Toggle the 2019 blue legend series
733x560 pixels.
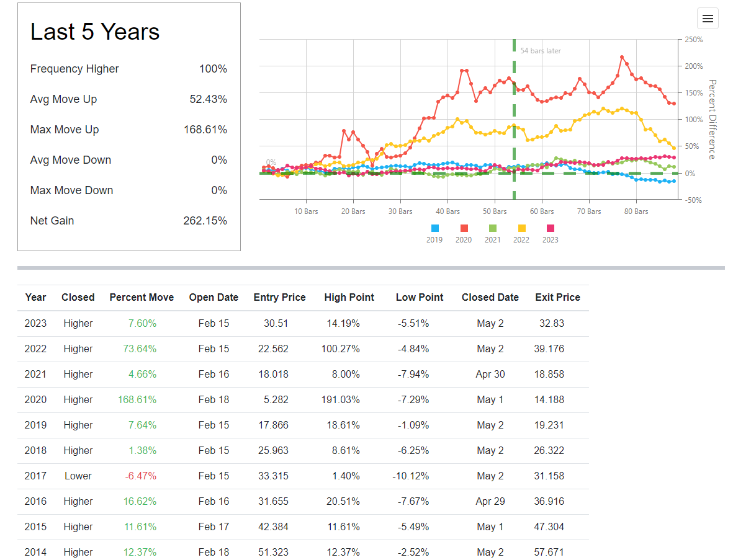pos(434,234)
